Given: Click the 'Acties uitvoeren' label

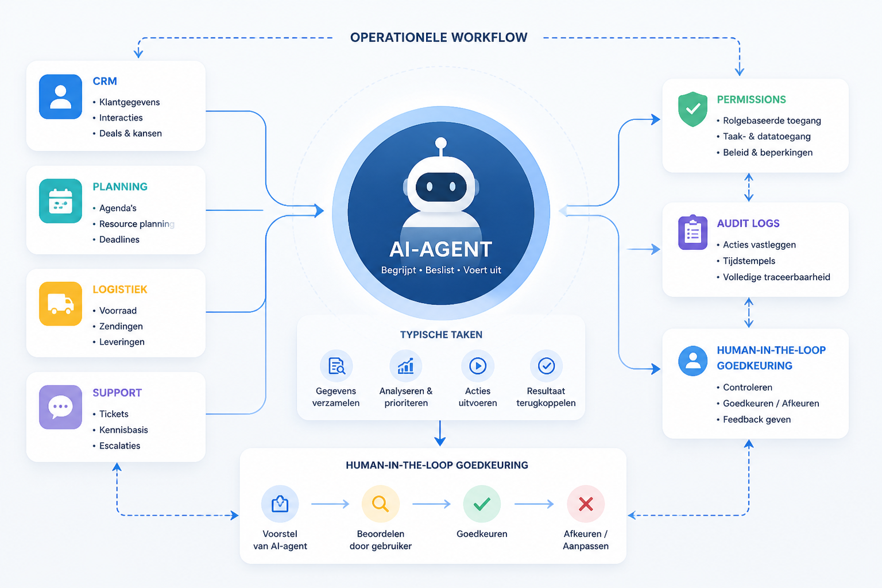Looking at the screenshot, I should point(478,397).
